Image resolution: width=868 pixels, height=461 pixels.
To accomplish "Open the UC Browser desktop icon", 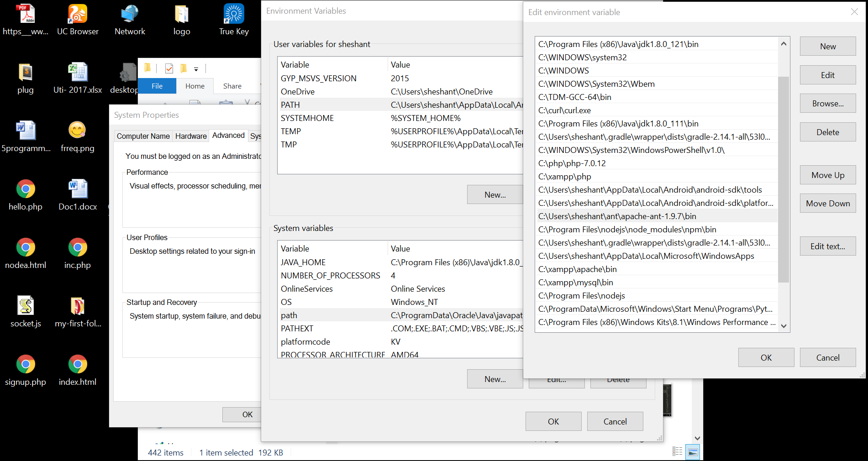I will point(78,20).
